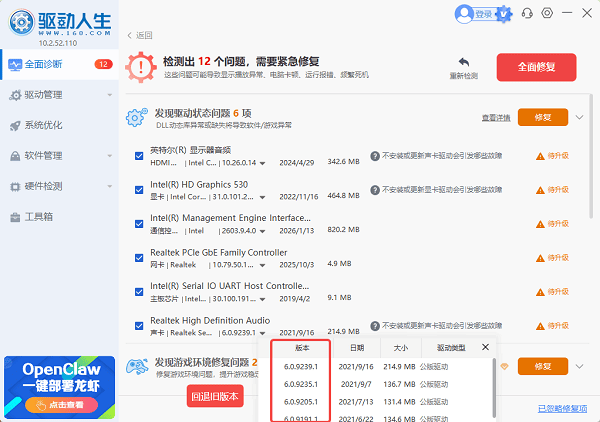Expand the game environment issues section
The width and height of the screenshot is (600, 422).
[x=579, y=367]
